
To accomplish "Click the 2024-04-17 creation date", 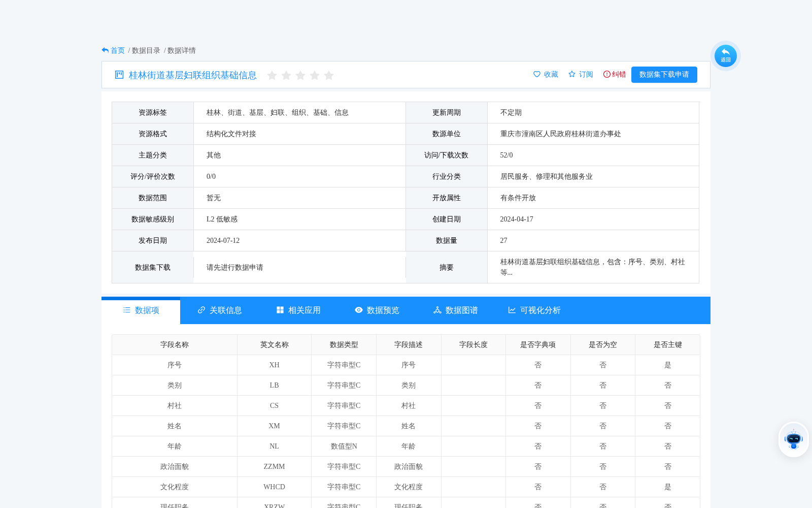I will coord(517,219).
